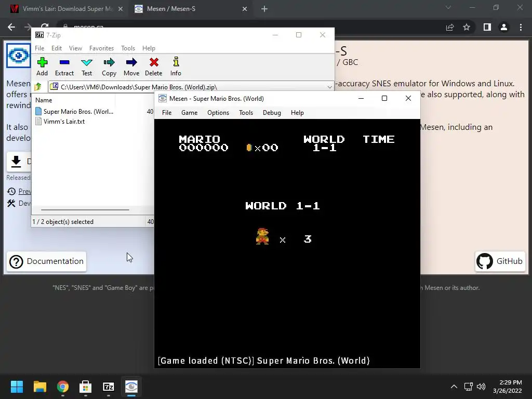
Task: Share this page from Chrome toolbar
Action: [x=450, y=27]
